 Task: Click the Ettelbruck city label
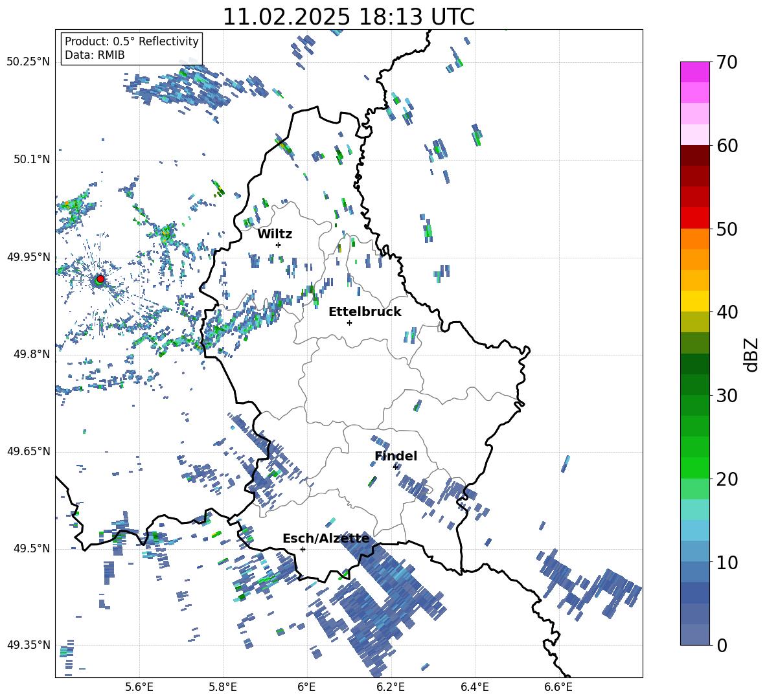click(365, 312)
